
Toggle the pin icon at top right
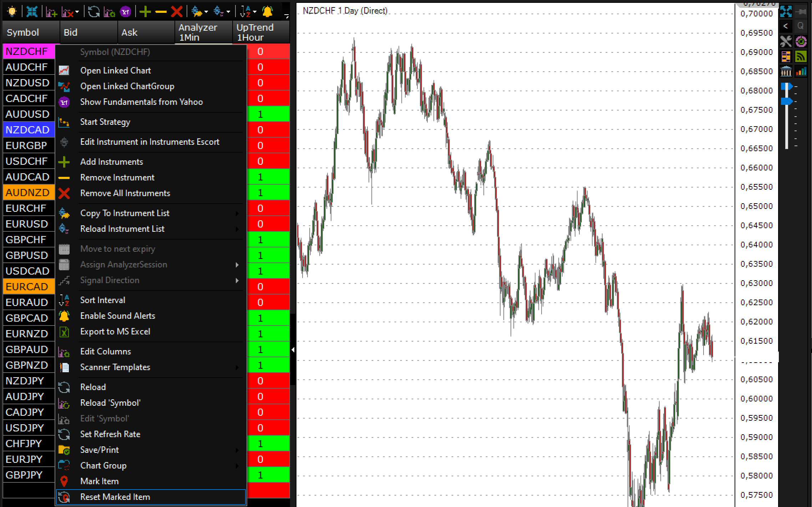click(801, 12)
